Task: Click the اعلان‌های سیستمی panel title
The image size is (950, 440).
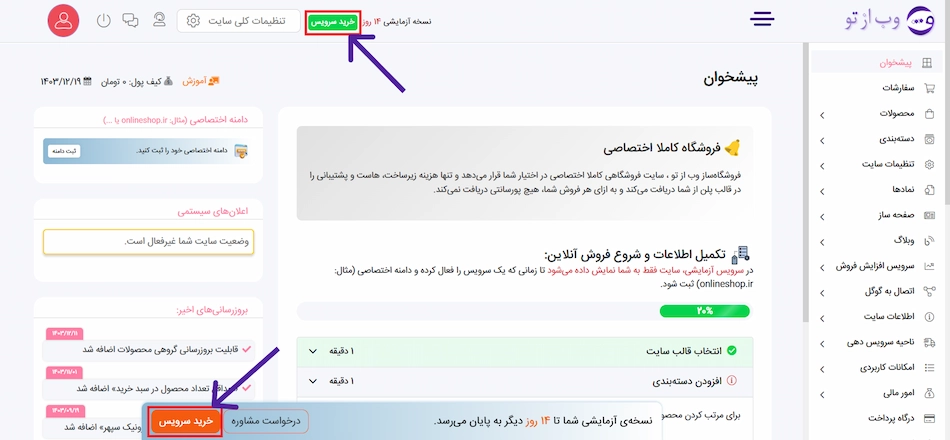Action: click(213, 212)
